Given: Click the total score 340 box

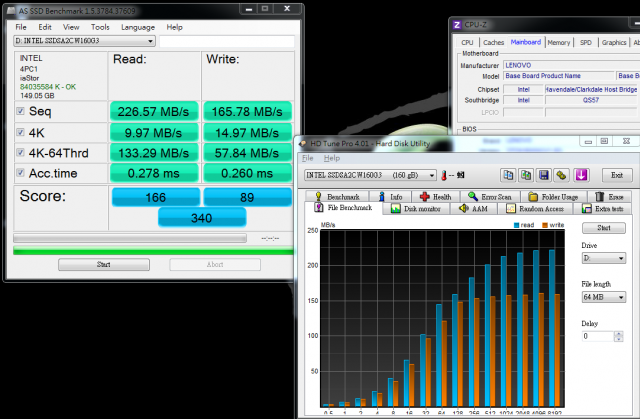Looking at the screenshot, I should (x=202, y=217).
